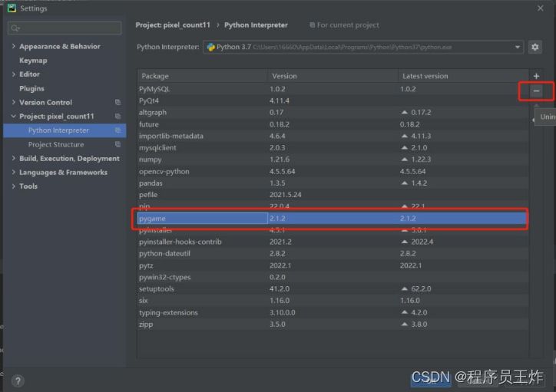Viewport: 556px width, 392px height.
Task: Click the Python logo in interpreter field
Action: point(211,47)
